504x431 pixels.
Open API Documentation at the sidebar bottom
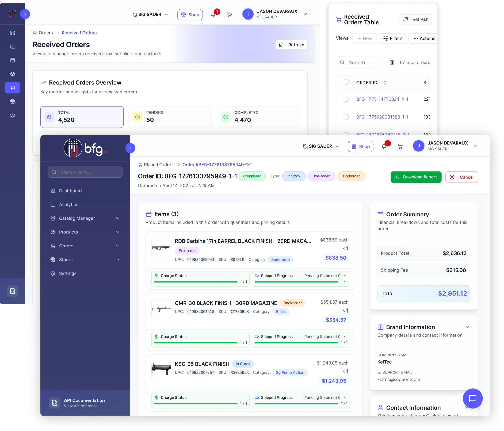(x=85, y=403)
